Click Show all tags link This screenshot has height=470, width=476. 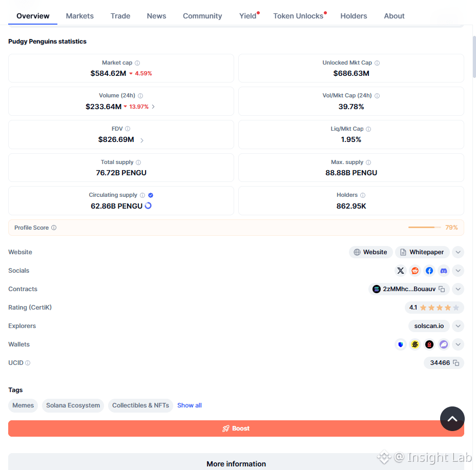pyautogui.click(x=190, y=405)
